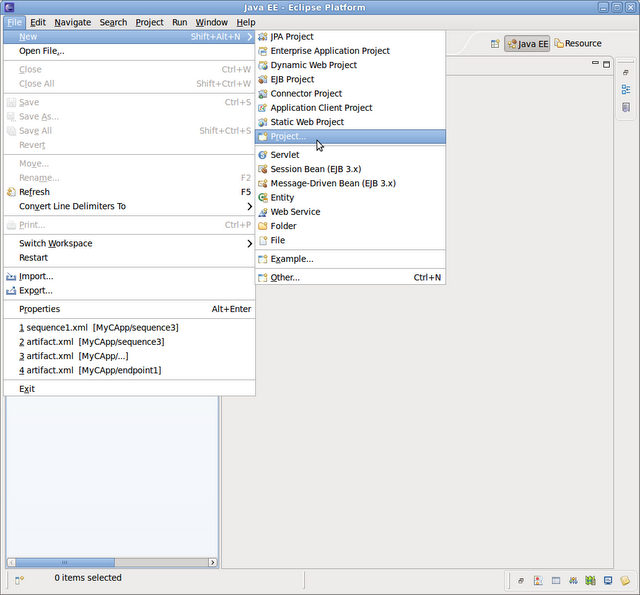Choose File in New submenu
Image resolution: width=640 pixels, height=595 pixels.
point(350,240)
